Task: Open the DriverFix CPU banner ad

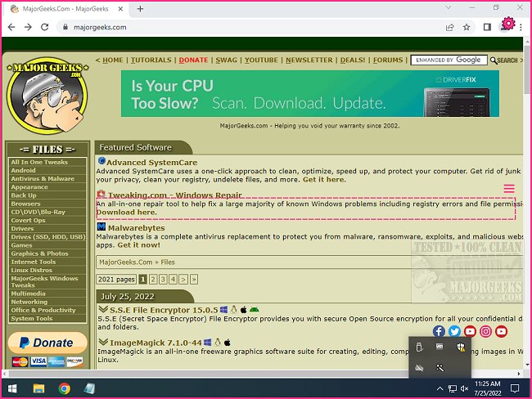Action: click(x=309, y=93)
